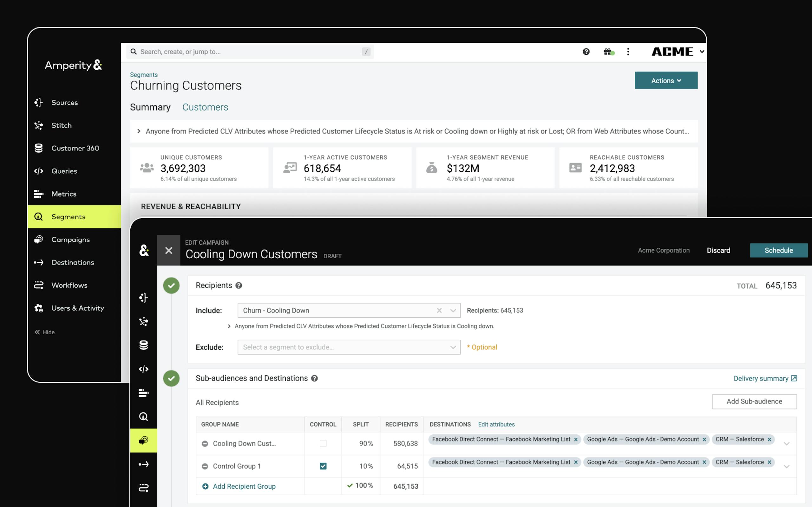Remove the Cooling Down Cust group via minus icon
812x507 pixels.
pos(205,444)
